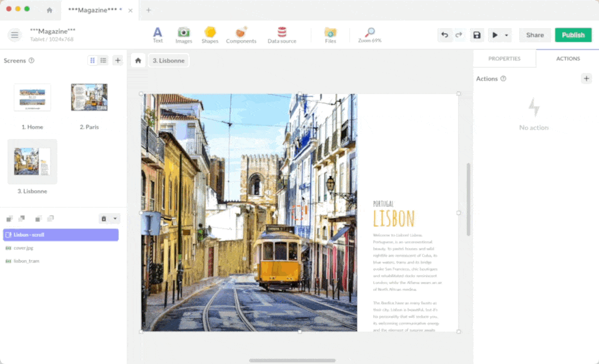
Task: Open the hamburger main menu
Action: click(15, 35)
